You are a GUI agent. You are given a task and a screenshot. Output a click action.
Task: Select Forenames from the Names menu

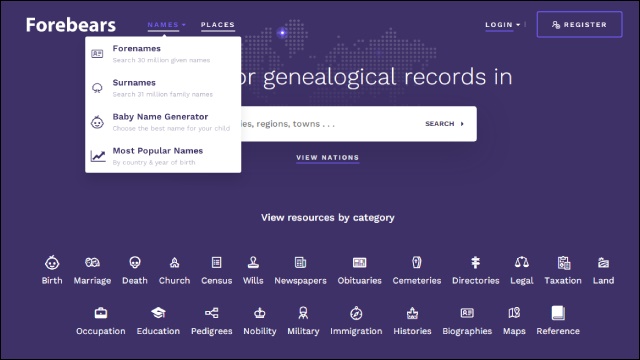tap(163, 53)
